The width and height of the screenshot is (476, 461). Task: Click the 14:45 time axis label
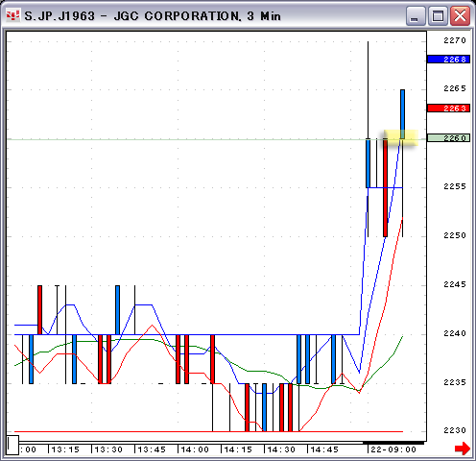[x=324, y=449]
